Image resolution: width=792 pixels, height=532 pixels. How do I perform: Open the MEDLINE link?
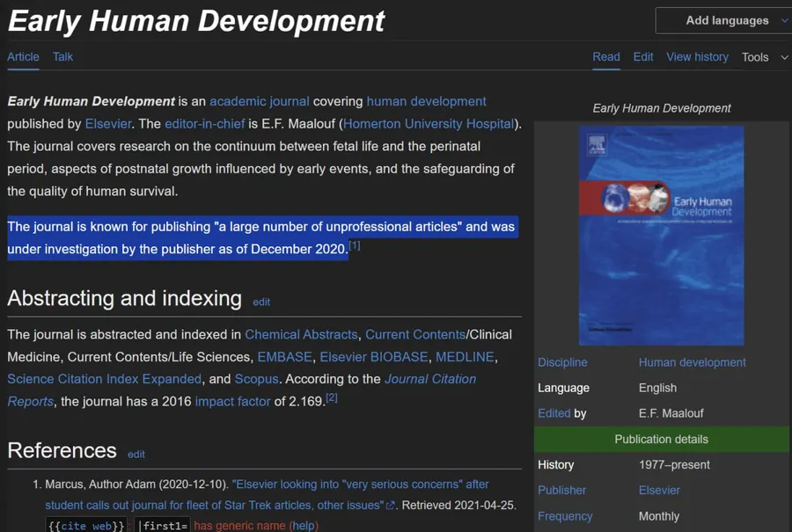[x=465, y=357]
